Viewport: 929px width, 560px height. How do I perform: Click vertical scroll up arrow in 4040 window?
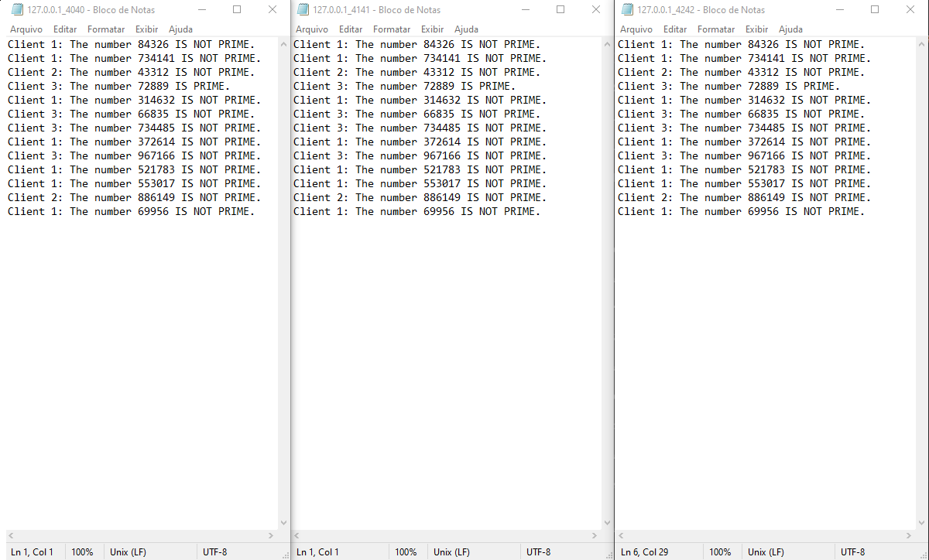pyautogui.click(x=283, y=43)
